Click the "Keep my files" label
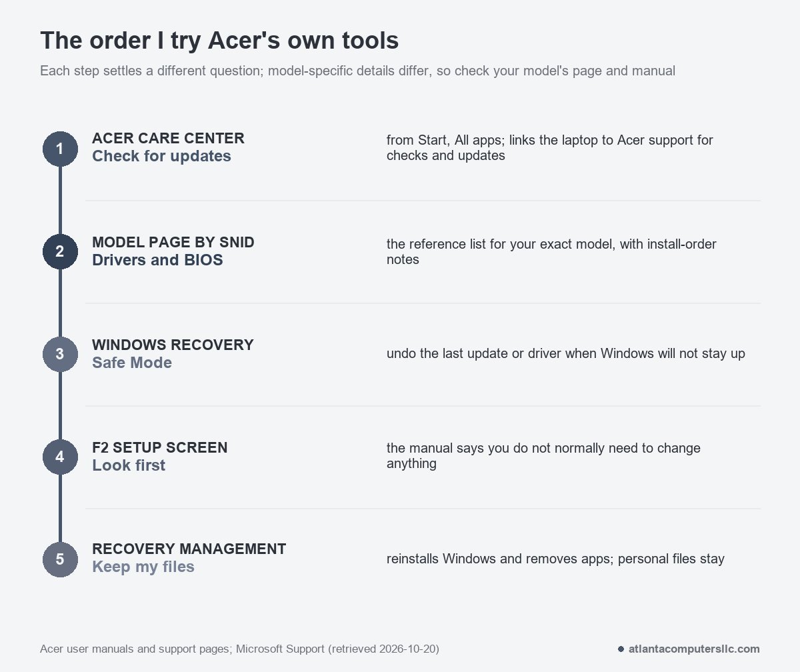800x672 pixels. coord(143,567)
